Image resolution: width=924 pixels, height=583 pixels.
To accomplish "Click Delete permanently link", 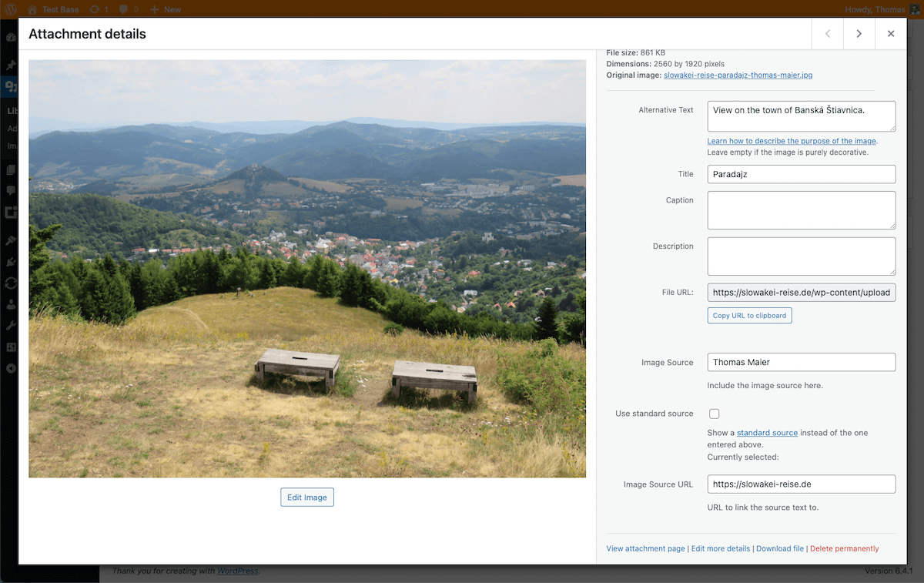I will click(844, 548).
